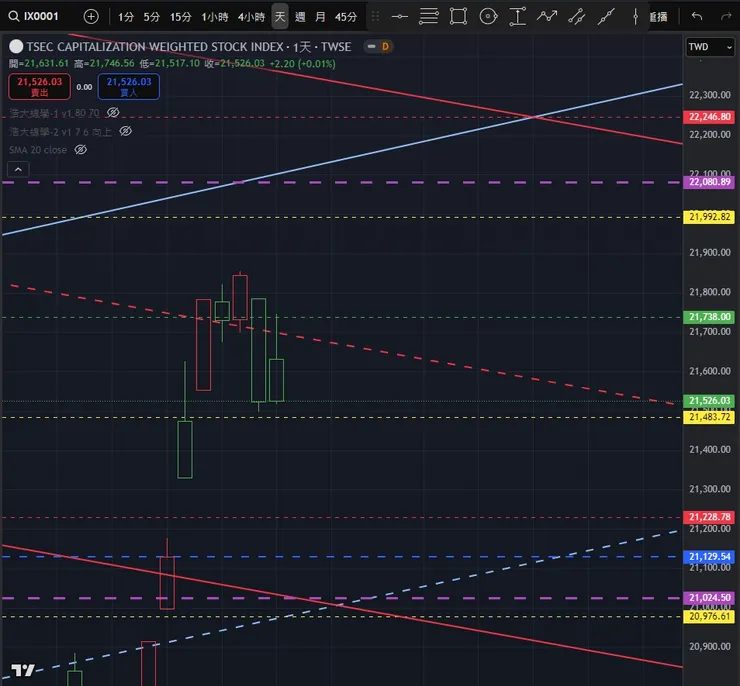This screenshot has height=686, width=740.
Task: Click the orange D data-delay badge
Action: (x=385, y=46)
